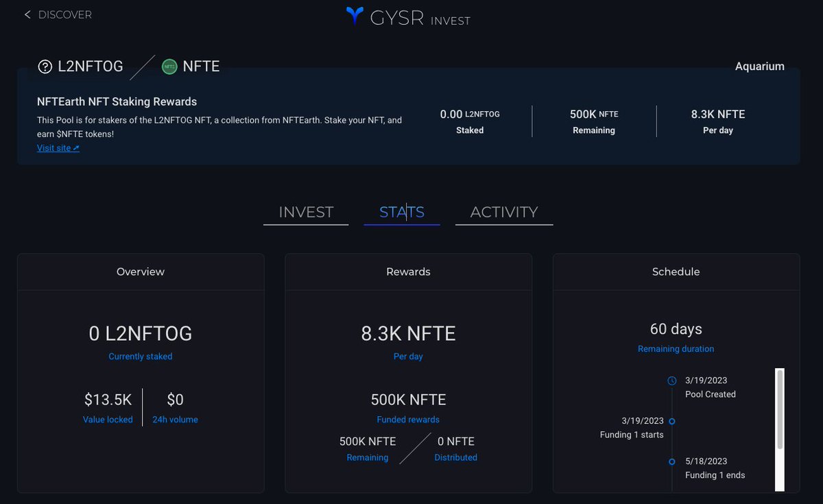The image size is (823, 504).
Task: Open the Visit site link
Action: (x=58, y=147)
